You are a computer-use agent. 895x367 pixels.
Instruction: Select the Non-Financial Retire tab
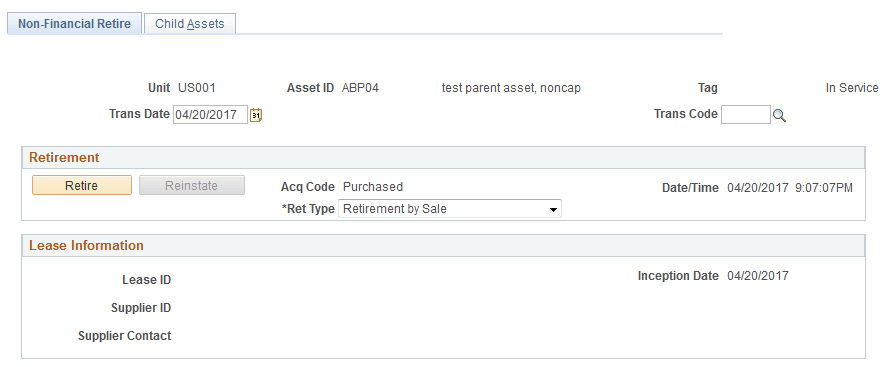coord(74,24)
